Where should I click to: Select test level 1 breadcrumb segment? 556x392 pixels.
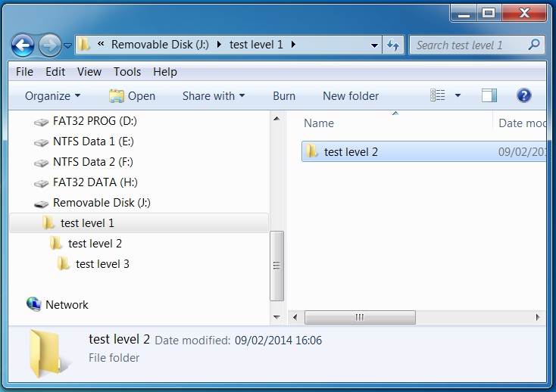(256, 45)
